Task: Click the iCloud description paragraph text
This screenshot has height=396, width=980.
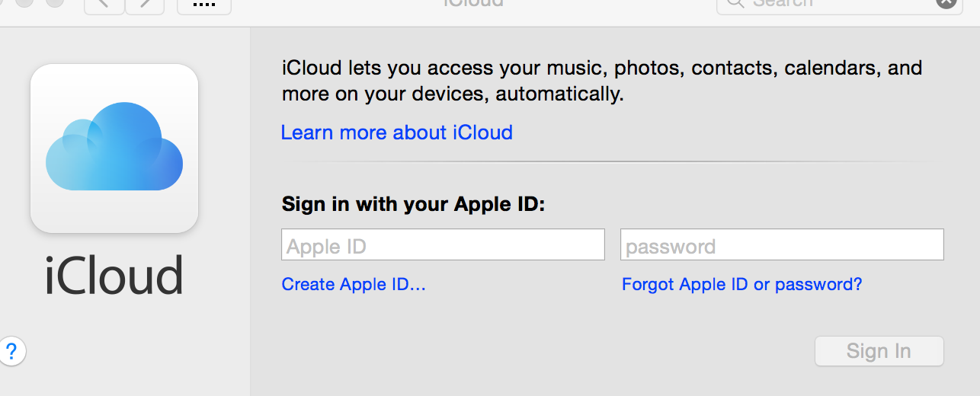Action: 602,81
